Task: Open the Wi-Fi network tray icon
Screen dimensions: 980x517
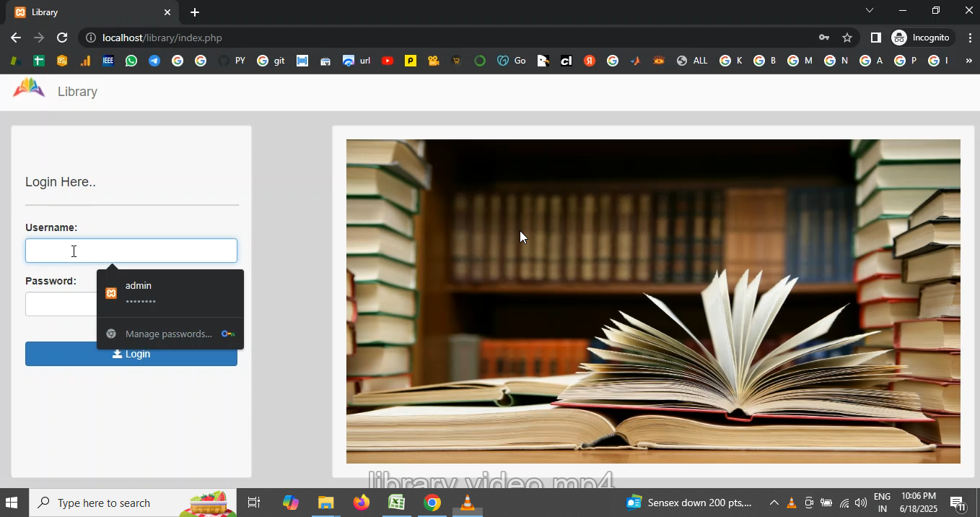Action: tap(844, 503)
